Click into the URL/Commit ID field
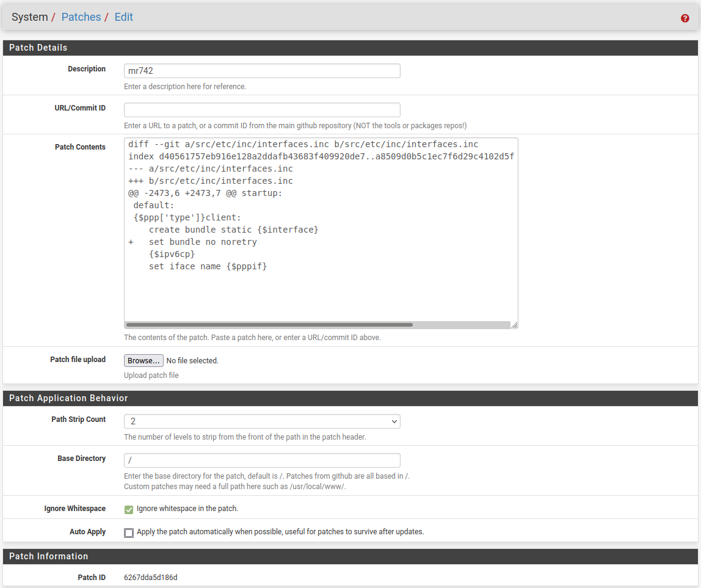The height and width of the screenshot is (588, 701). (262, 110)
